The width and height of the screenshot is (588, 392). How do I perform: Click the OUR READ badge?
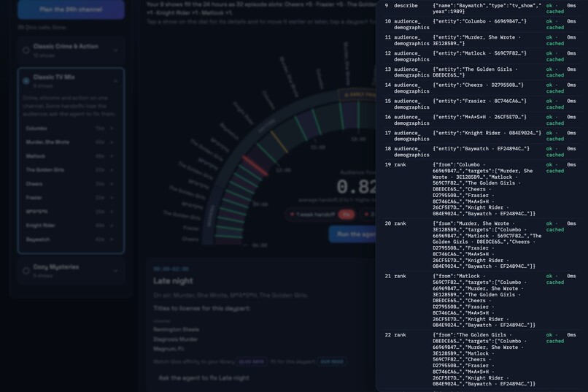[332, 361]
